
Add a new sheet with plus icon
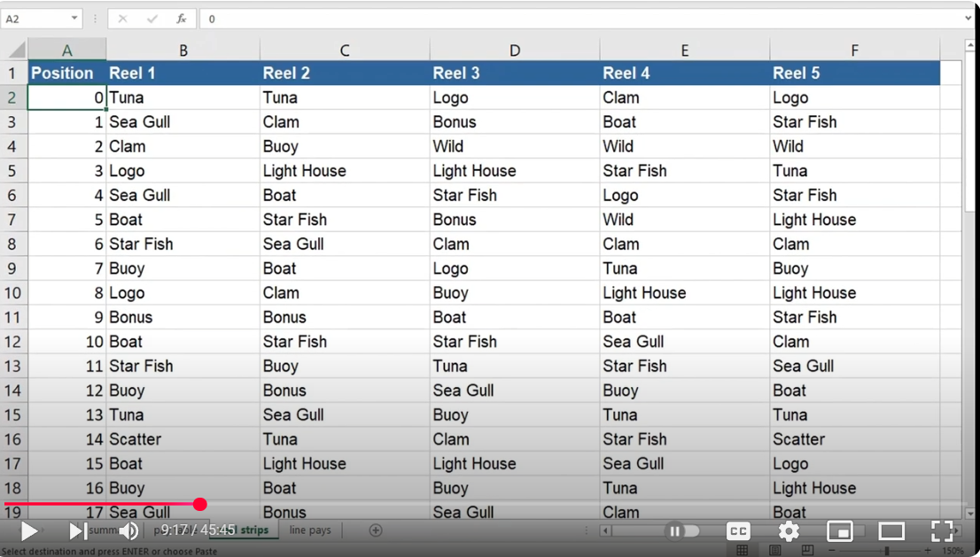point(376,530)
